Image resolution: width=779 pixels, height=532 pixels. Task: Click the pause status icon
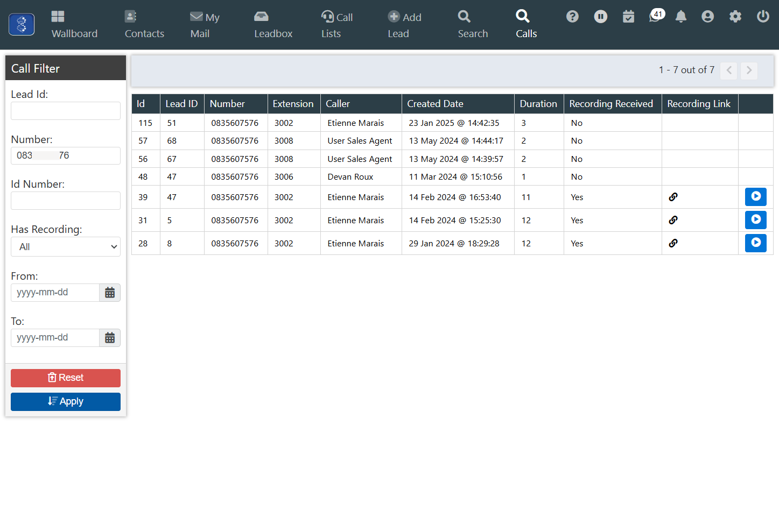(x=601, y=17)
